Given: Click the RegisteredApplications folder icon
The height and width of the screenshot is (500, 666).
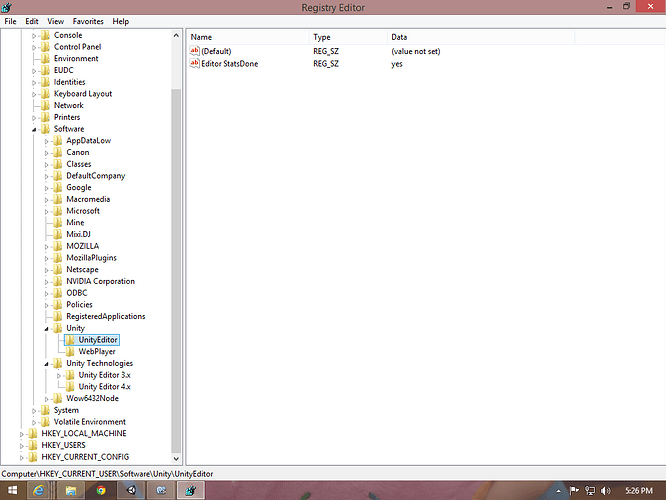Looking at the screenshot, I should coord(58,316).
